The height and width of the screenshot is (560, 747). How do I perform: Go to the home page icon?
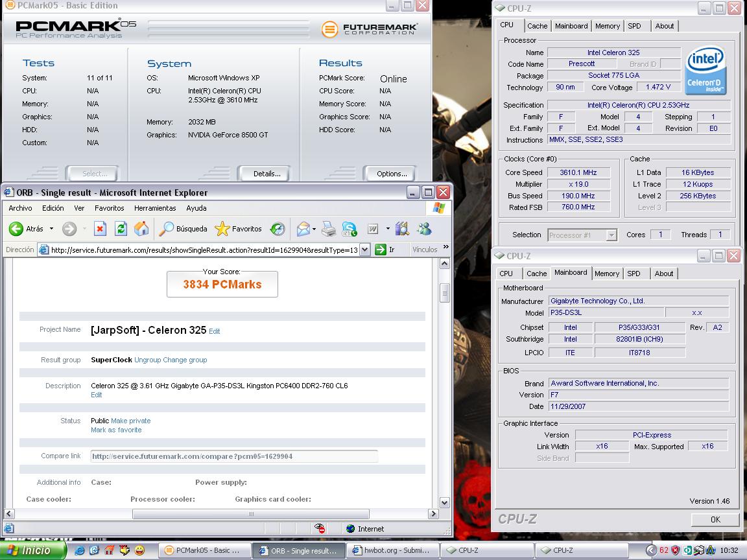[141, 229]
